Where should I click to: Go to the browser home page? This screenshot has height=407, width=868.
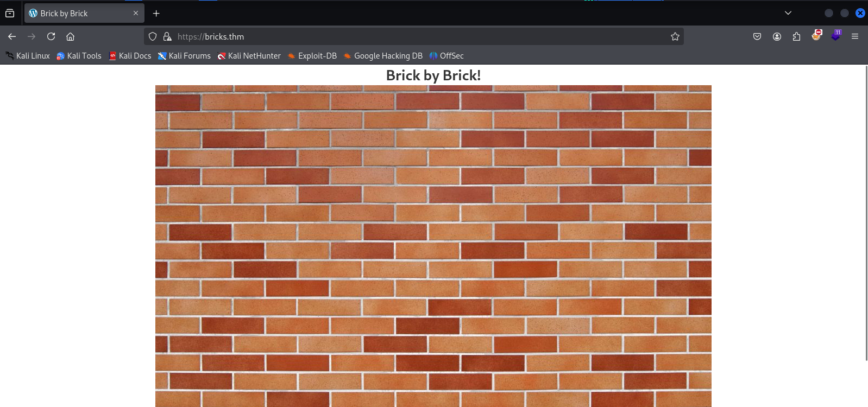click(x=71, y=36)
